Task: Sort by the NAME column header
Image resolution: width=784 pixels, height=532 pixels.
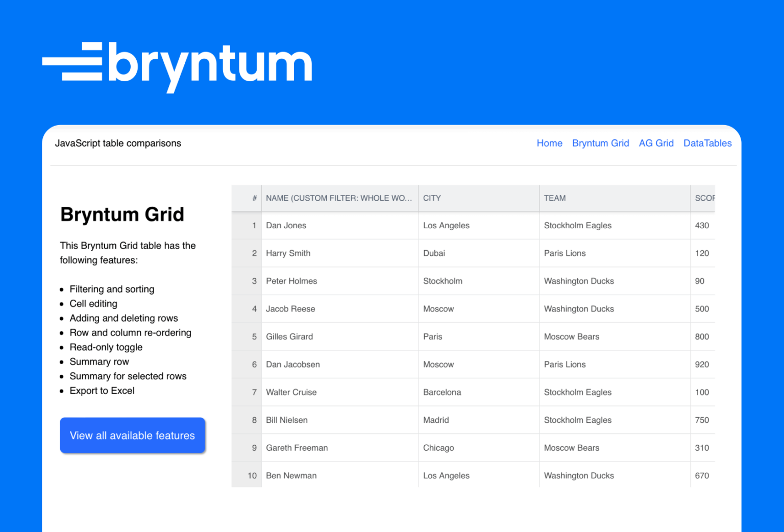Action: tap(339, 198)
